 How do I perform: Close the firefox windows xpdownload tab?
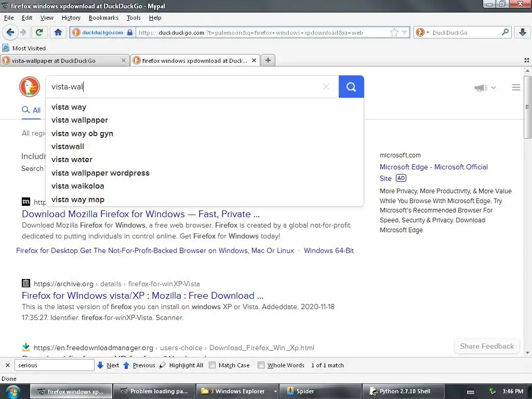[254, 60]
